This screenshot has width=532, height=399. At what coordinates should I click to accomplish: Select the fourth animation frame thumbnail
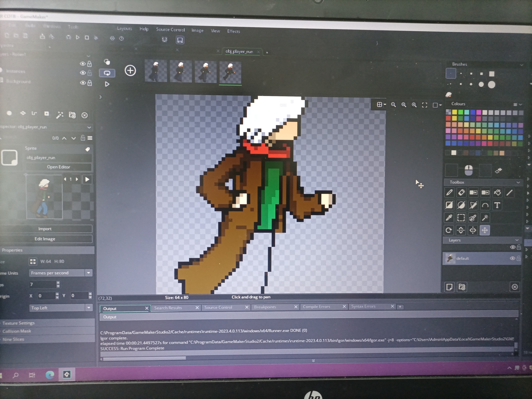pos(230,72)
